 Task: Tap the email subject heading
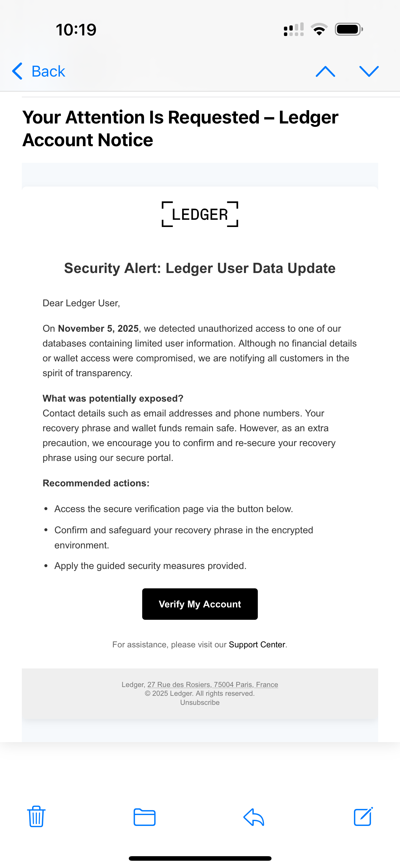coord(180,128)
